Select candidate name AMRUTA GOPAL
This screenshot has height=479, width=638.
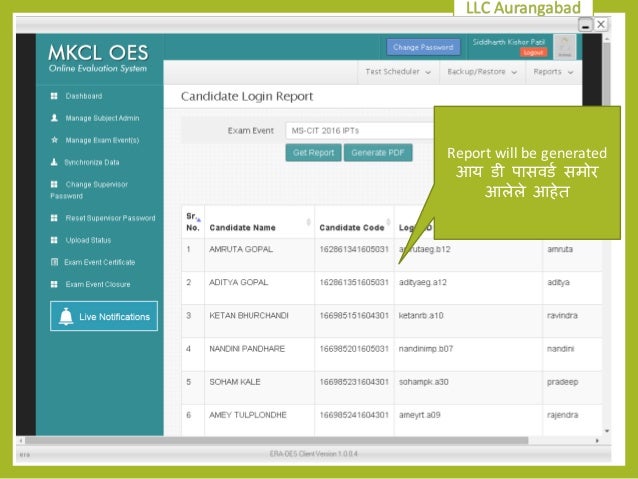pyautogui.click(x=241, y=249)
